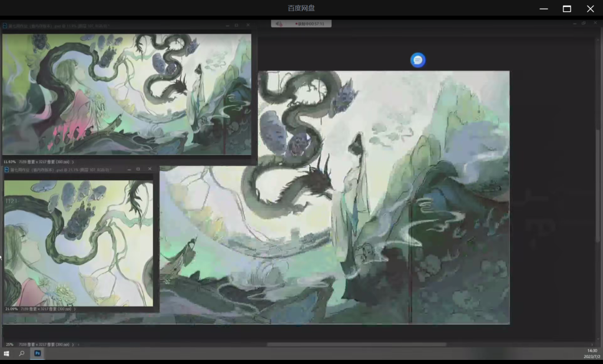Minimize the 21.1% zoom document window
This screenshot has width=603, height=364.
pyautogui.click(x=128, y=169)
